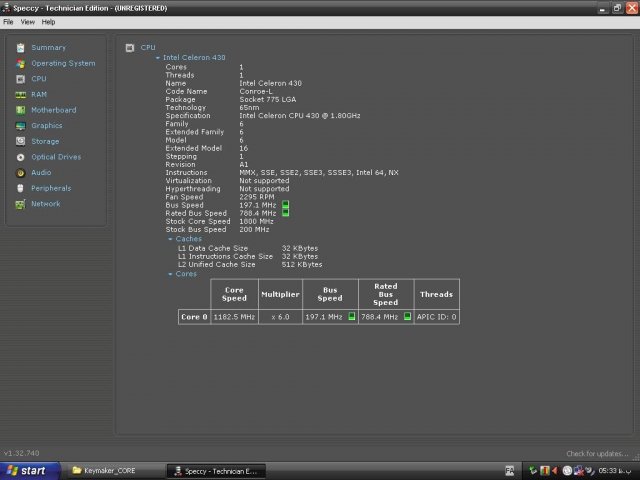The image size is (640, 480).
Task: Collapse the Caches section
Action: point(170,240)
